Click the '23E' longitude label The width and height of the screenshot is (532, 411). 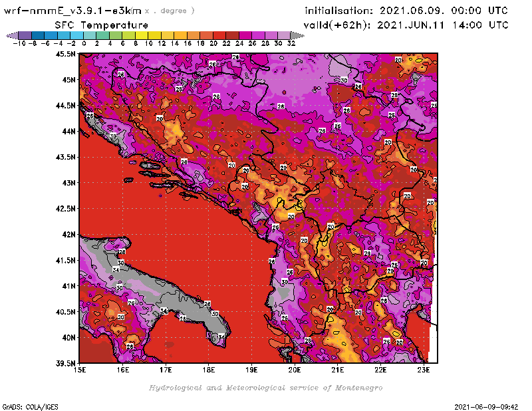tap(424, 370)
